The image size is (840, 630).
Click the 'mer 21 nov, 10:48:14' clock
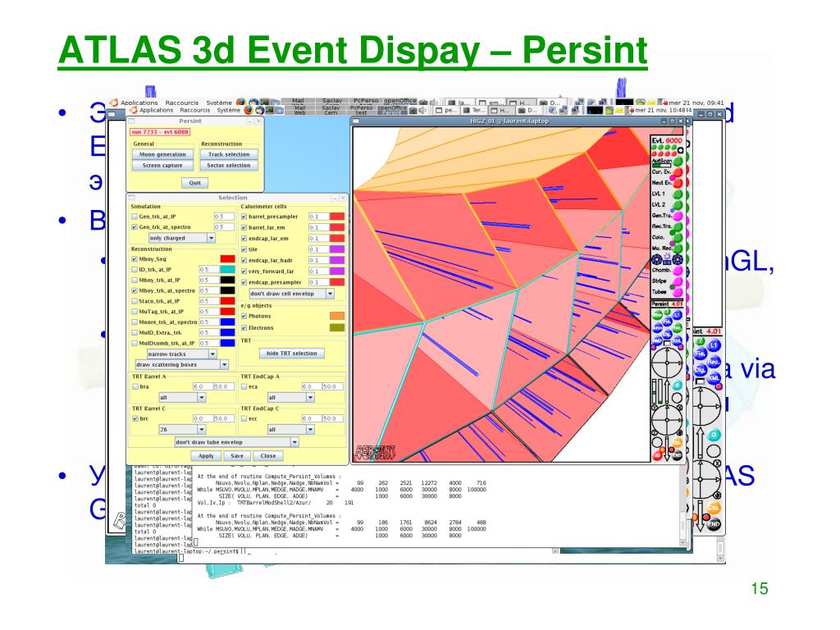663,111
